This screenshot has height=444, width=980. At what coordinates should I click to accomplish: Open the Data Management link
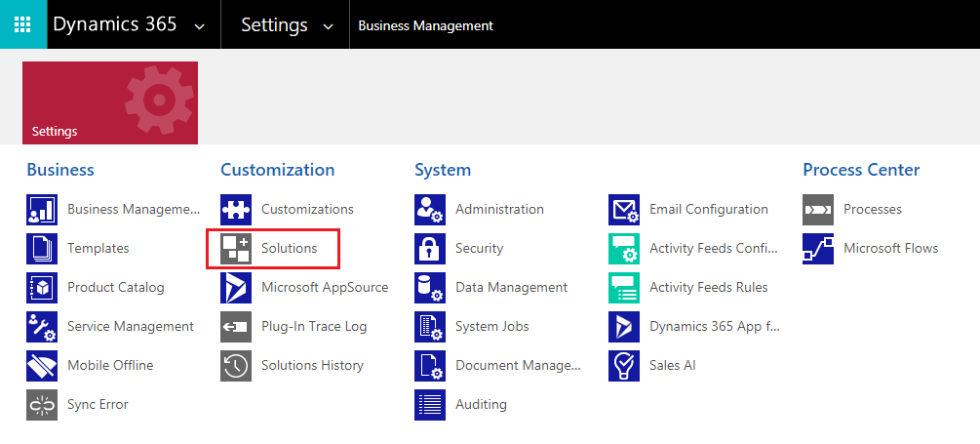[511, 288]
